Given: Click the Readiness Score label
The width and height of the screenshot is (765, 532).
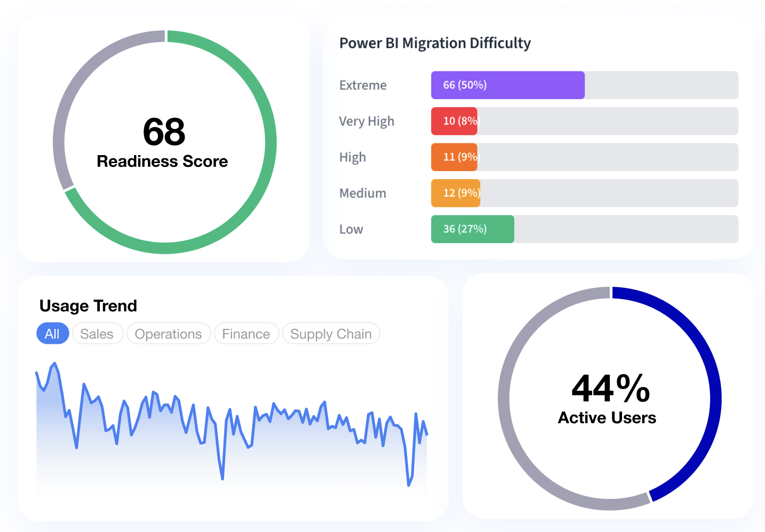Looking at the screenshot, I should [x=162, y=162].
